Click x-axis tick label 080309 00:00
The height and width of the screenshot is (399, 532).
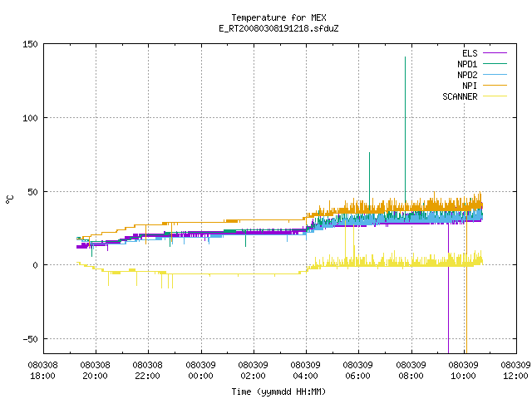[x=200, y=371]
